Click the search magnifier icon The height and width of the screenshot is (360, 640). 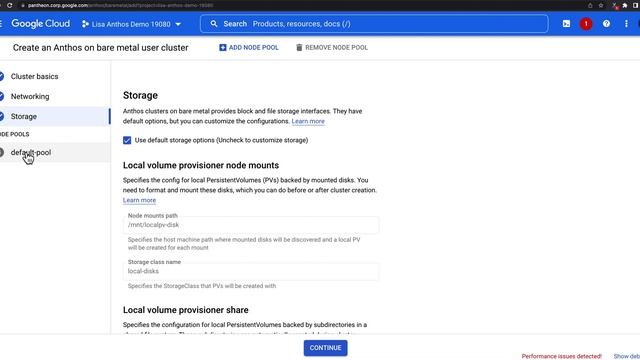[x=214, y=24]
